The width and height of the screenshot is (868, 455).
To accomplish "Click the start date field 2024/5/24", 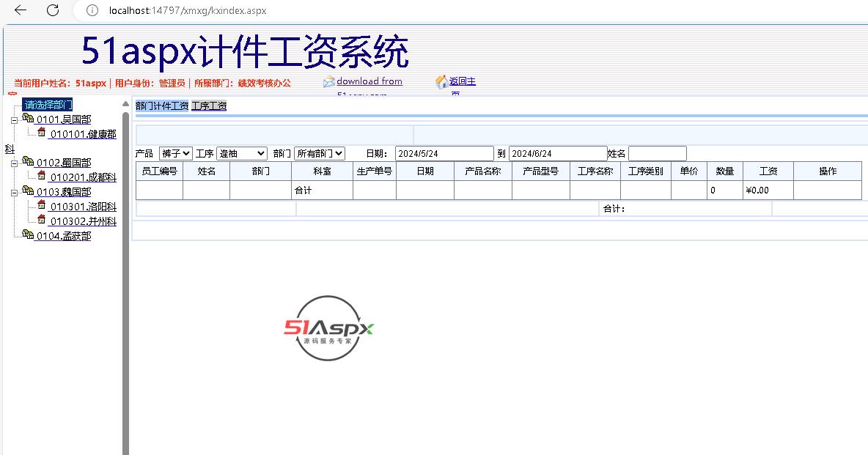I will [x=444, y=153].
